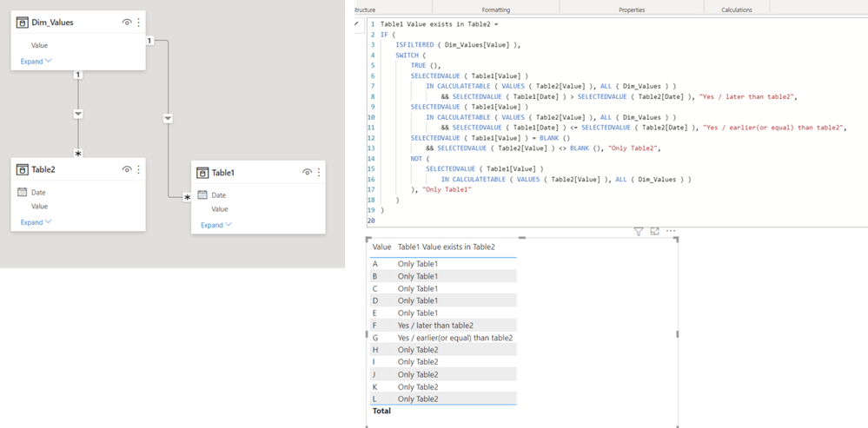This screenshot has width=868, height=428.
Task: Open the Formatting ribbon group
Action: click(x=496, y=10)
